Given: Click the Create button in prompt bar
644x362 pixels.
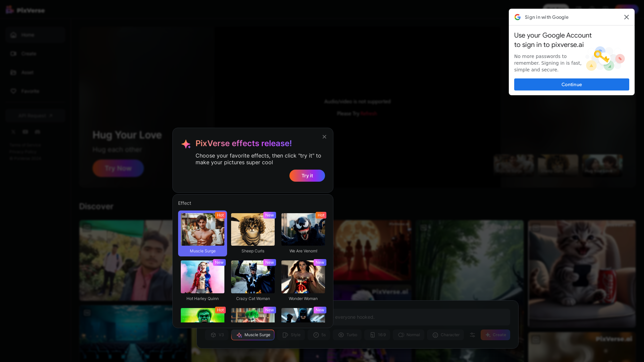Looking at the screenshot, I should click(495, 335).
